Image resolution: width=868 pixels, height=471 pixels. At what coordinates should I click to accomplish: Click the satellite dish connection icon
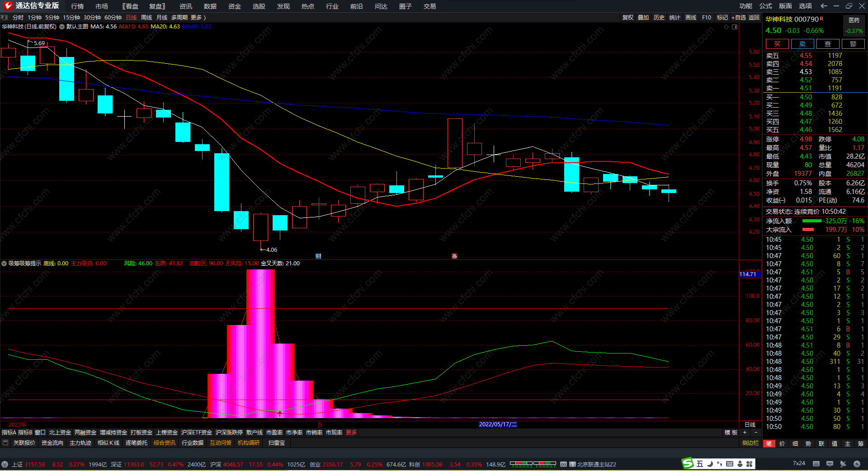pyautogui.click(x=843, y=464)
